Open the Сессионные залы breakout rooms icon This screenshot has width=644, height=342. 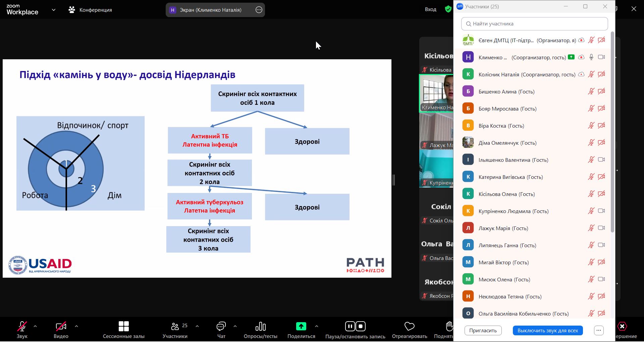click(123, 326)
